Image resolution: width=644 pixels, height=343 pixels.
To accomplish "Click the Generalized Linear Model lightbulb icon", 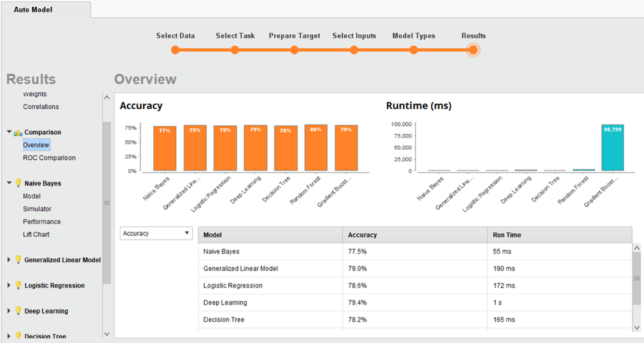I will pyautogui.click(x=18, y=260).
